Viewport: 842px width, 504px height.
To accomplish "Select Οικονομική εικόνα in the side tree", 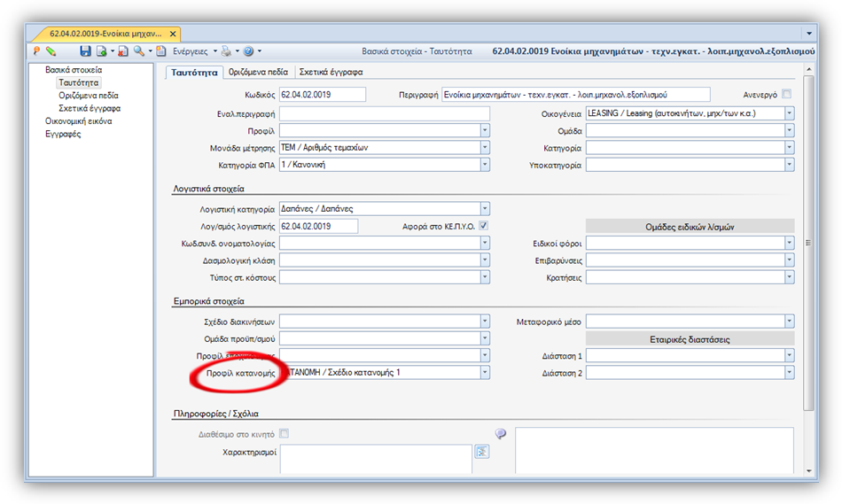I will click(x=78, y=120).
